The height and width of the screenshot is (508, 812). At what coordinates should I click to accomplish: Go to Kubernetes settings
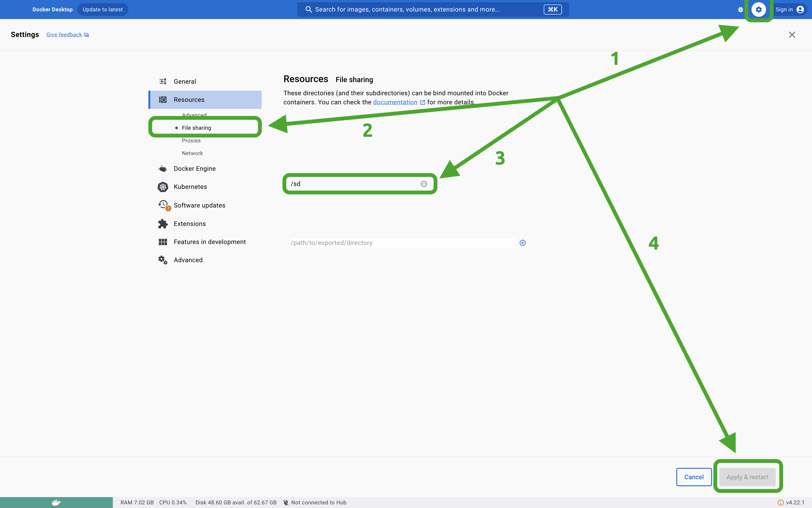[x=205, y=187]
